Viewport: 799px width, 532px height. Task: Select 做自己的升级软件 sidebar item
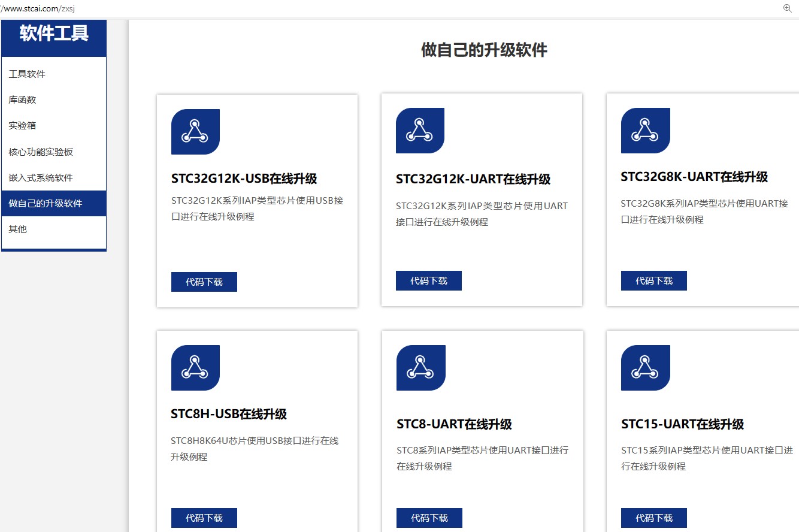click(x=54, y=204)
